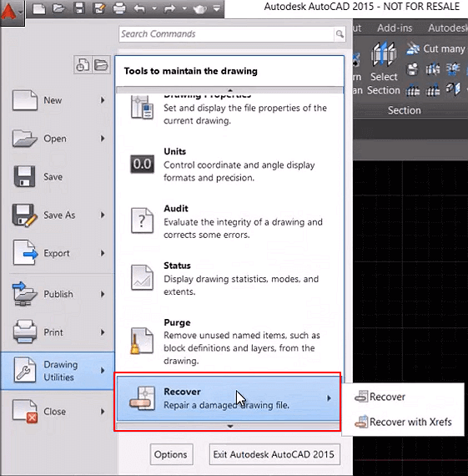
Task: Select the Publish menu item
Action: tap(58, 294)
